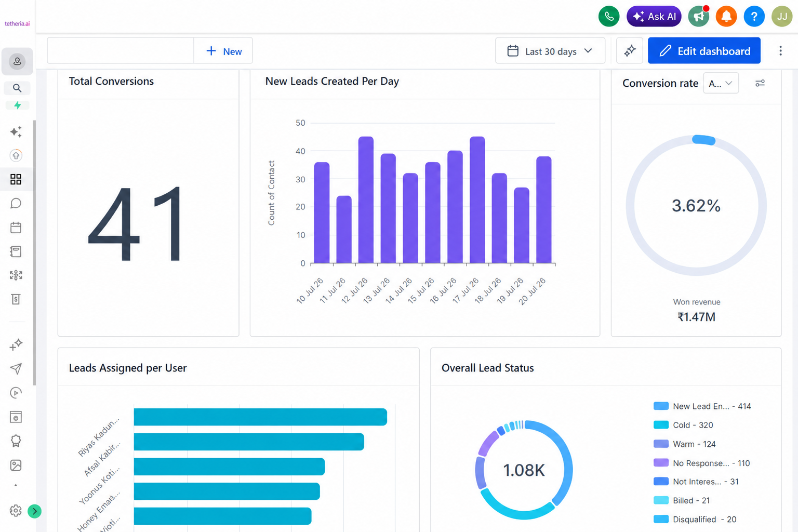Click the New dashboard button
This screenshot has height=532, width=798.
point(223,51)
